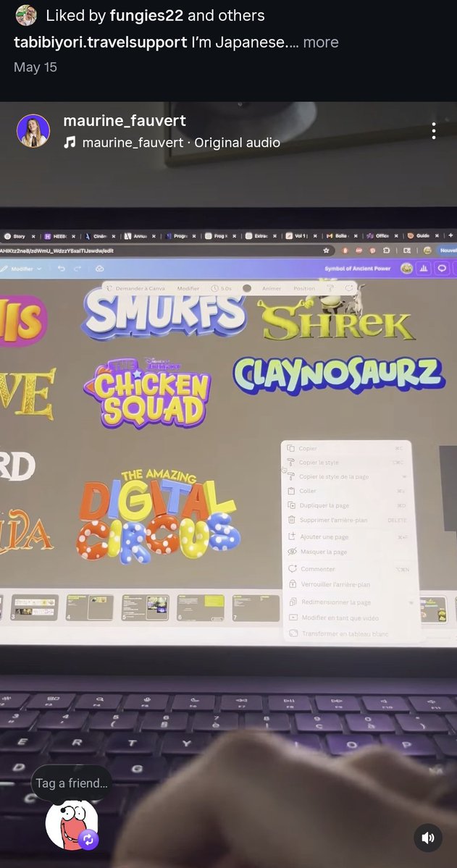
Task: Tap the remix avatar below Tag a friend
Action: (72, 825)
